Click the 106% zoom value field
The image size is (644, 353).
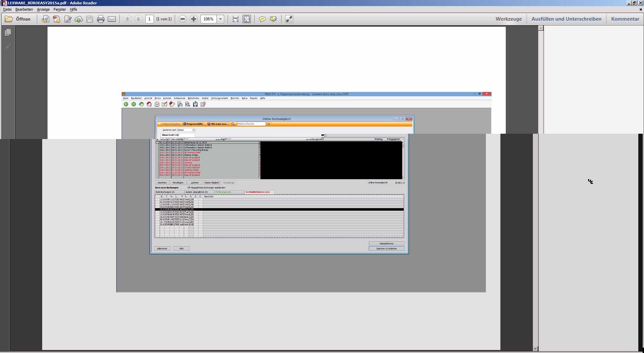pyautogui.click(x=209, y=19)
